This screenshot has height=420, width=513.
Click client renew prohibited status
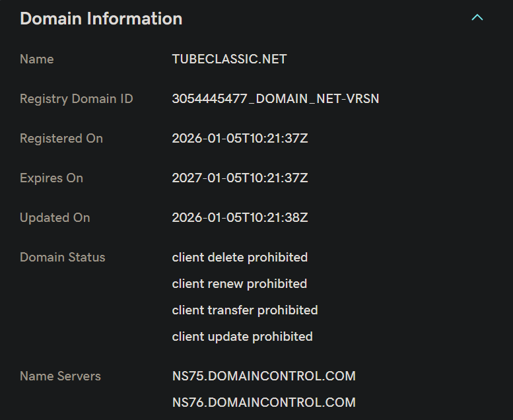240,284
